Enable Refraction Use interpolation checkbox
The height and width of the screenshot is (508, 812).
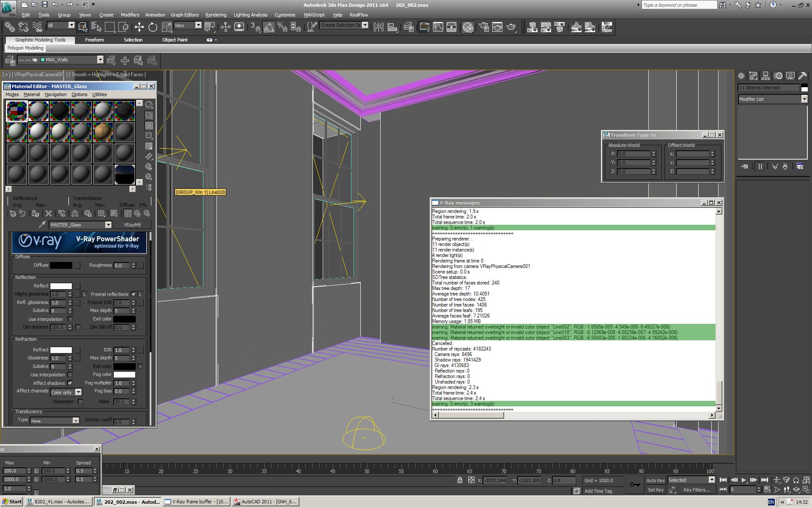(x=70, y=375)
